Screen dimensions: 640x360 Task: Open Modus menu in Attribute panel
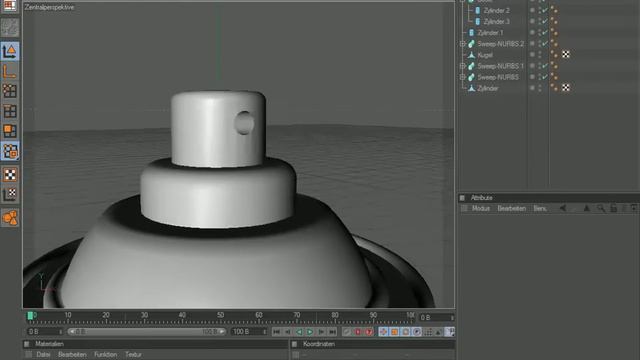point(481,208)
